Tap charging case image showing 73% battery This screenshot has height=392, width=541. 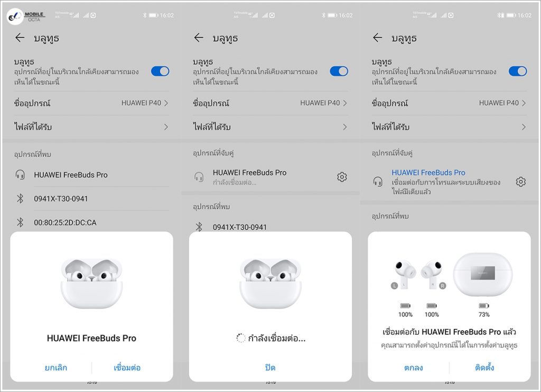pyautogui.click(x=483, y=274)
